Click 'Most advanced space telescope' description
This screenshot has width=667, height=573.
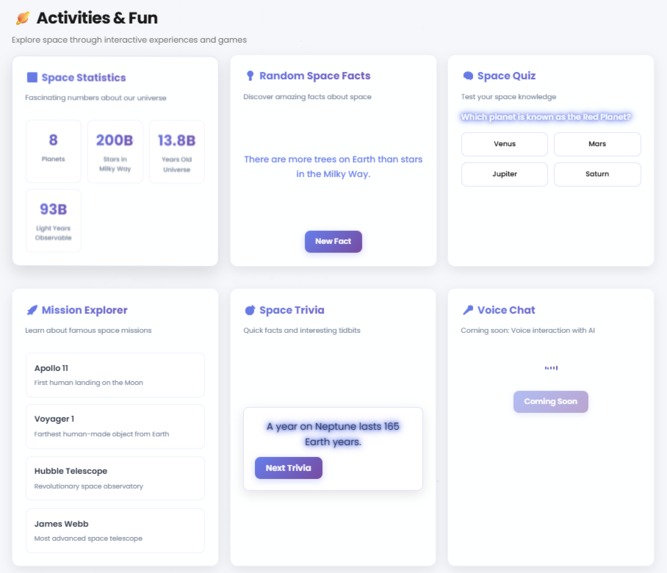[88, 538]
